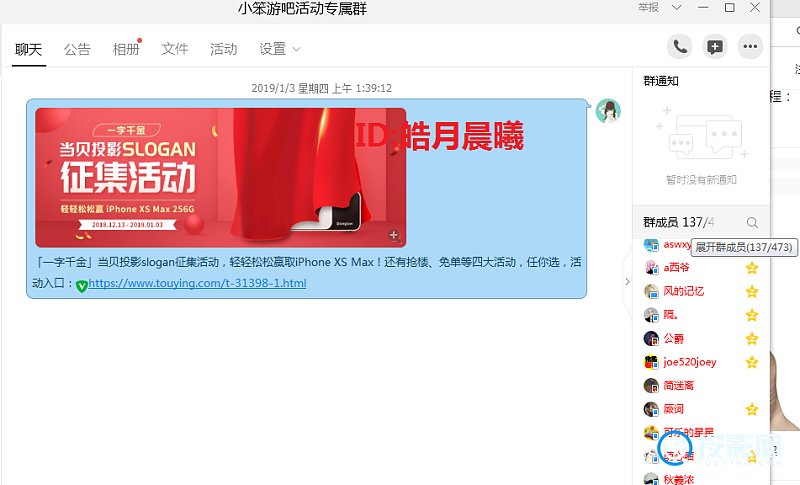Screen dimensions: 800x485
Task: Select member 公爵 in the list
Action: pos(673,339)
